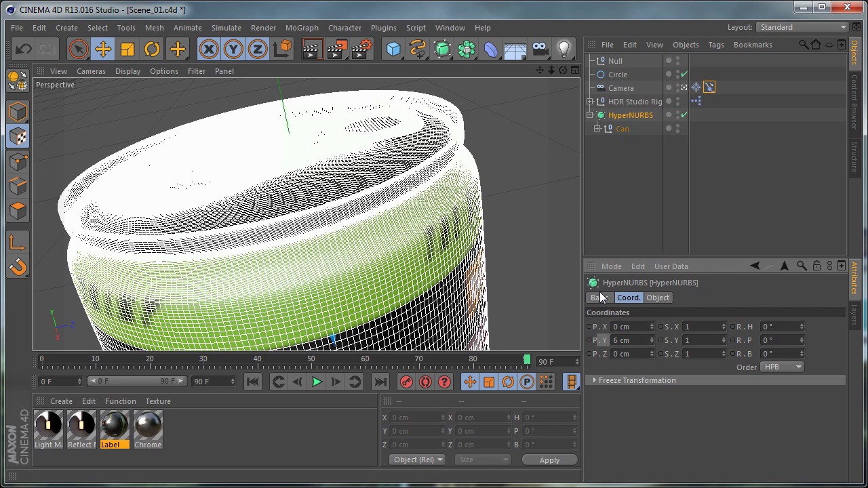Screen dimensions: 868x488
Task: Collapse the HyperNURBS tree item
Action: click(x=590, y=115)
